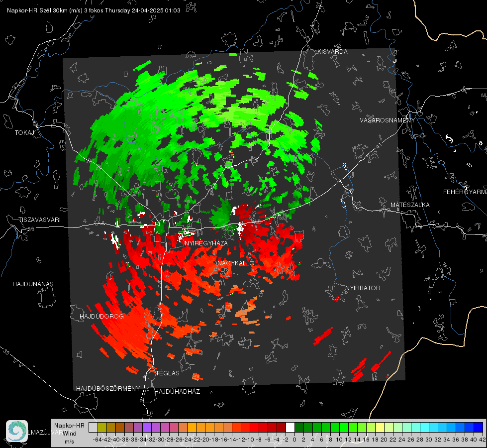Image resolution: width=487 pixels, height=448 pixels.
Task: Select the NYÍRBÁTOR town label
Action: (x=363, y=288)
